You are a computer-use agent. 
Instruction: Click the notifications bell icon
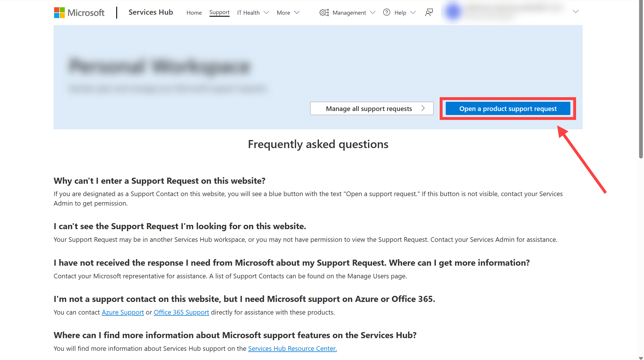pyautogui.click(x=428, y=12)
